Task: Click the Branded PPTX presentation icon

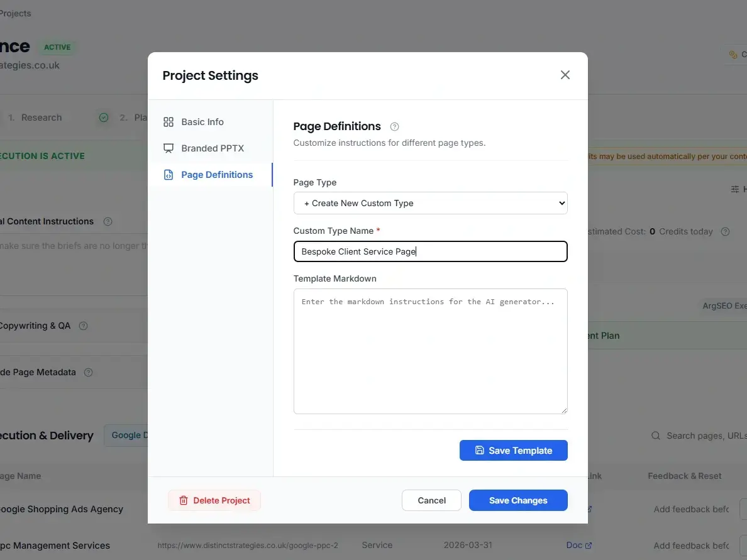Action: pos(168,148)
